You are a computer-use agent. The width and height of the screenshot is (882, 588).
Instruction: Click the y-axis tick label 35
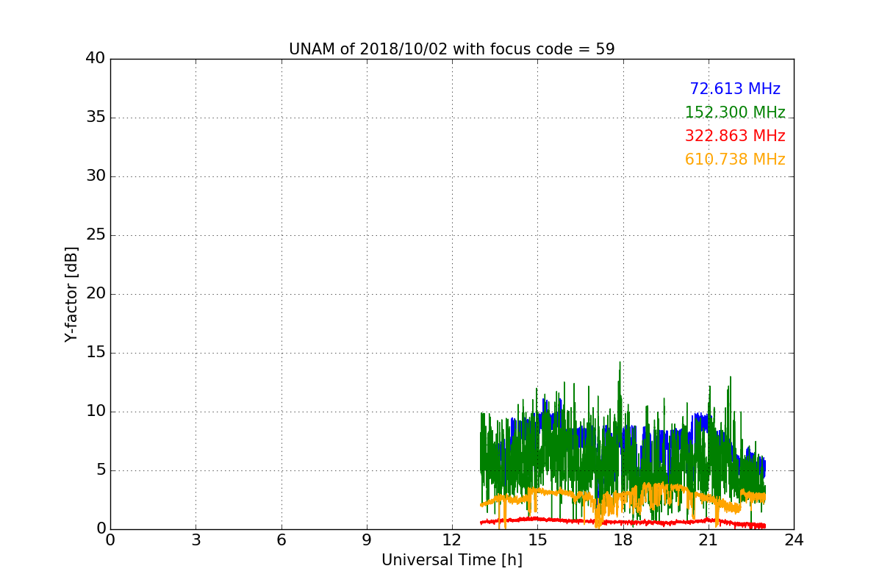pyautogui.click(x=96, y=118)
